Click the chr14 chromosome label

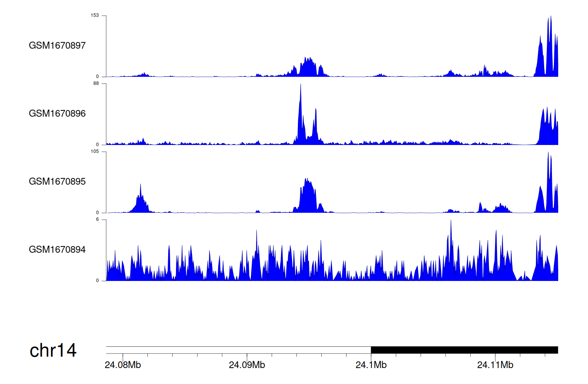[x=53, y=350]
